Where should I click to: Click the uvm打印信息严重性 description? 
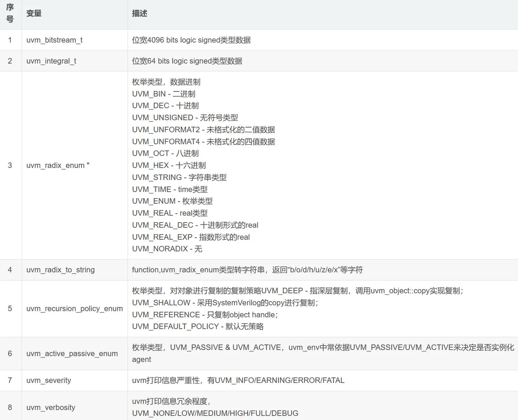[x=238, y=380]
